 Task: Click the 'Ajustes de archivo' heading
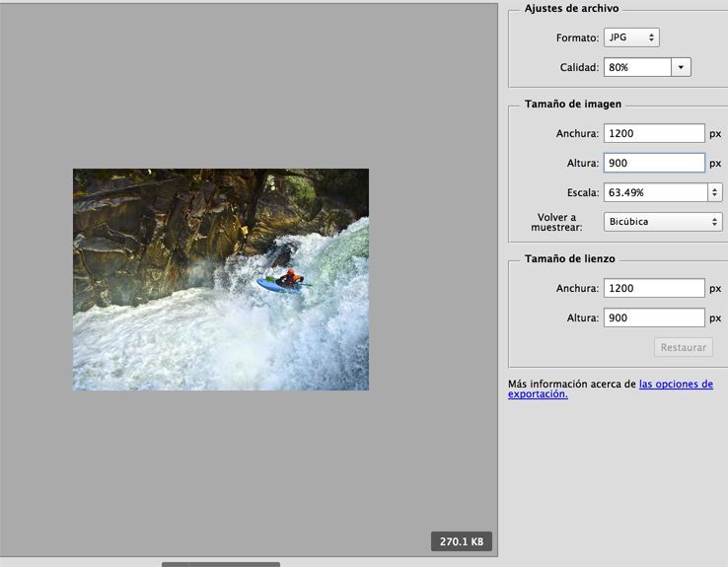point(571,8)
